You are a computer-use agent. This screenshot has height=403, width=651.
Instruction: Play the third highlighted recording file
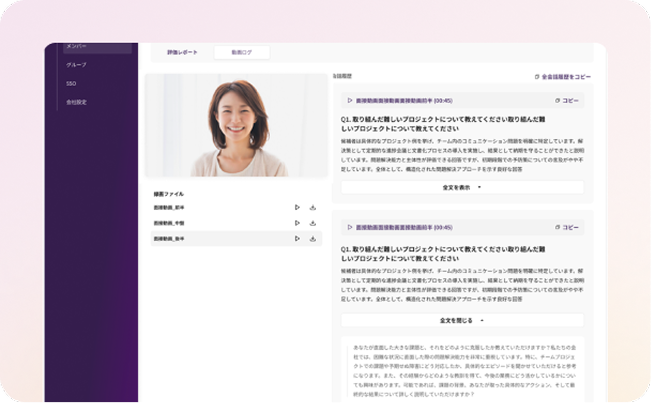pos(297,239)
